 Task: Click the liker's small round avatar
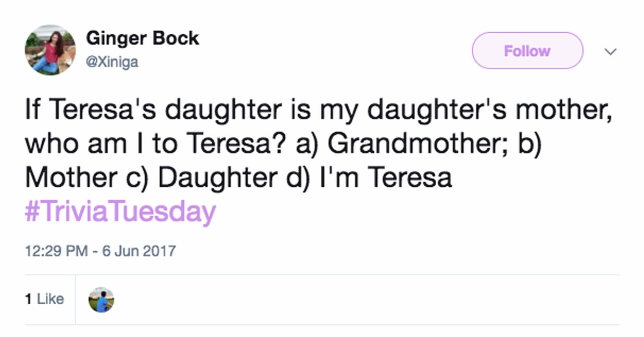(101, 300)
